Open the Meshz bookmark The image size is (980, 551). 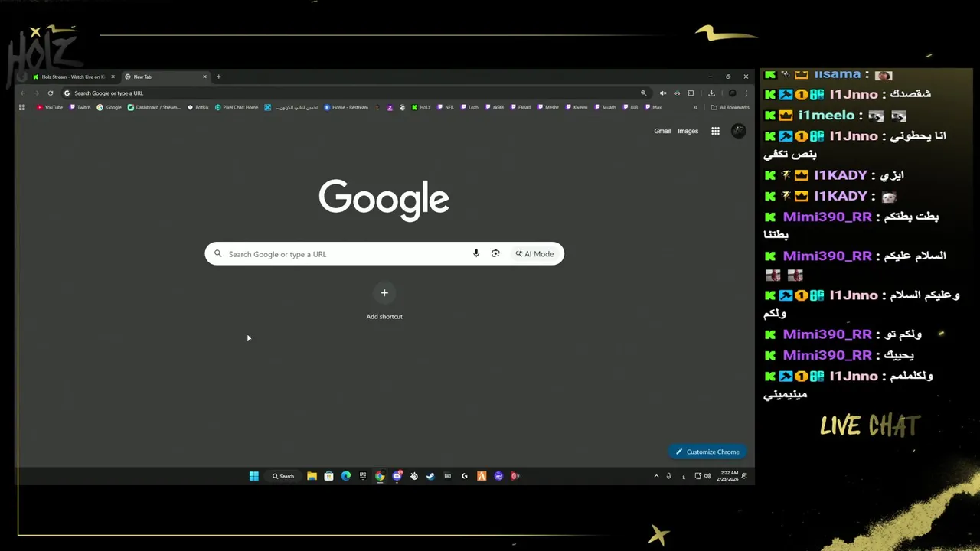tap(548, 107)
